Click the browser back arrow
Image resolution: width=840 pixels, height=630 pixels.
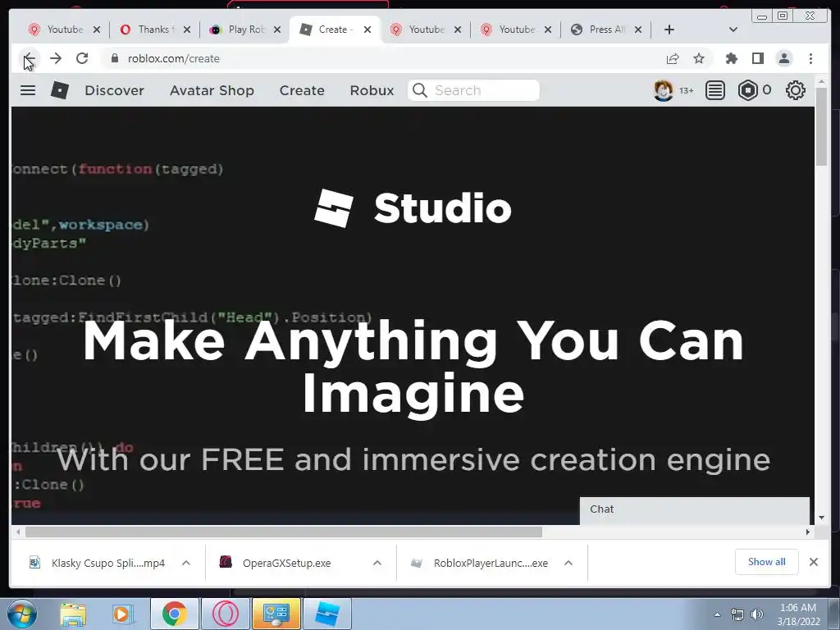point(29,58)
